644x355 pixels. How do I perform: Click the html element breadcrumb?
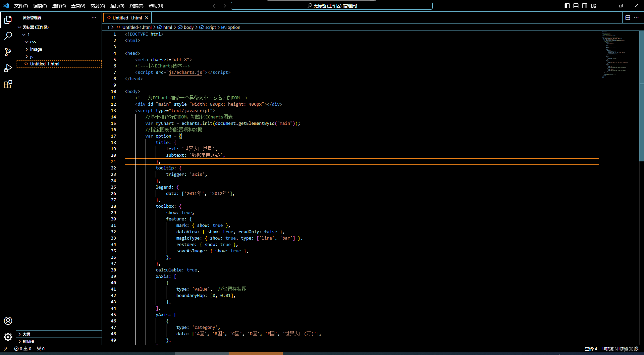click(x=165, y=27)
